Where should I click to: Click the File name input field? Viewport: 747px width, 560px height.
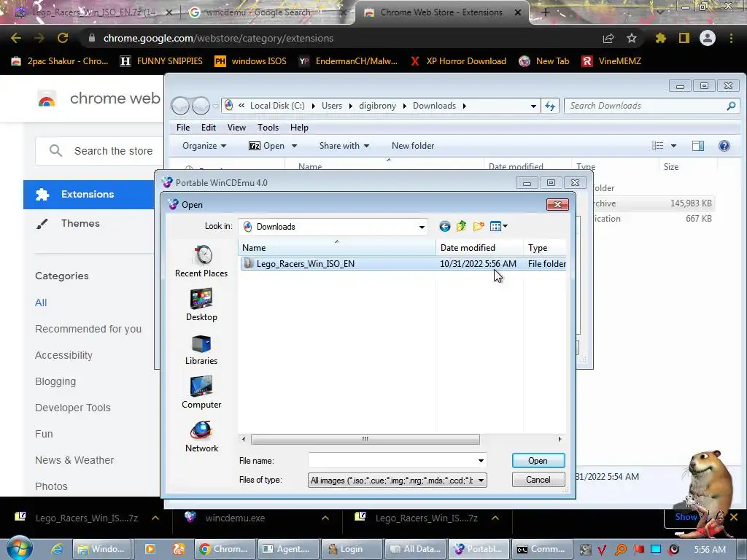click(x=392, y=461)
